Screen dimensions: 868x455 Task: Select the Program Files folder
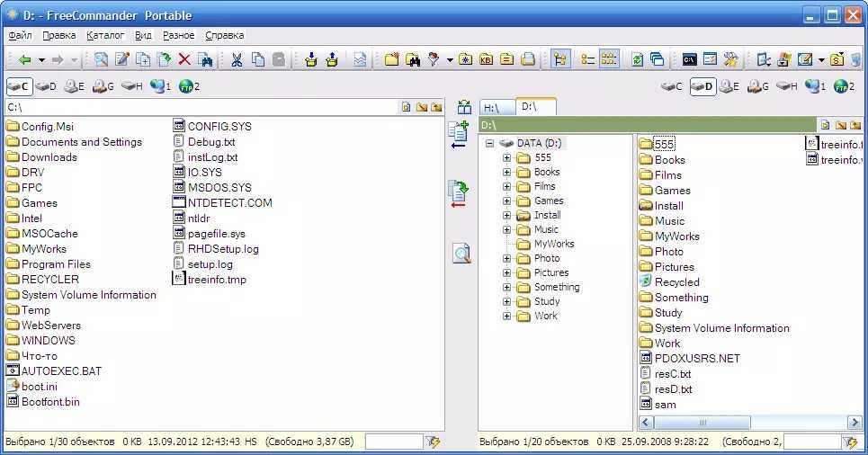[x=56, y=264]
